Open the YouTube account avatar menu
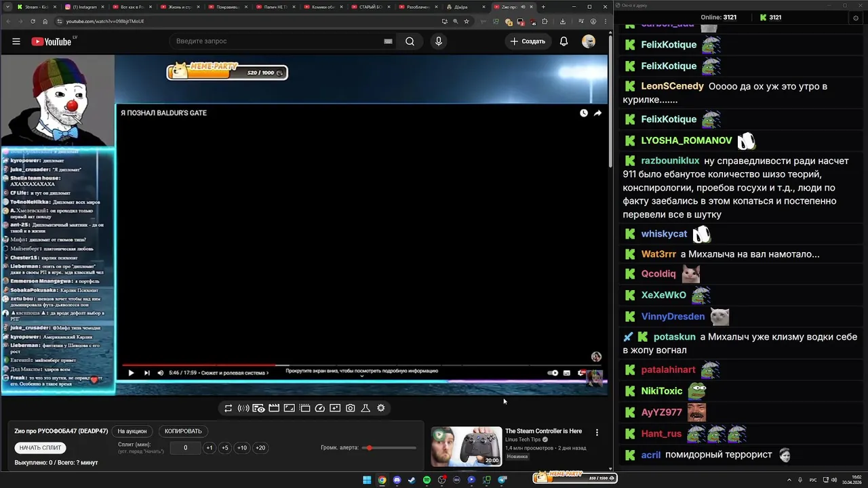Viewport: 868px width, 488px height. click(x=589, y=41)
